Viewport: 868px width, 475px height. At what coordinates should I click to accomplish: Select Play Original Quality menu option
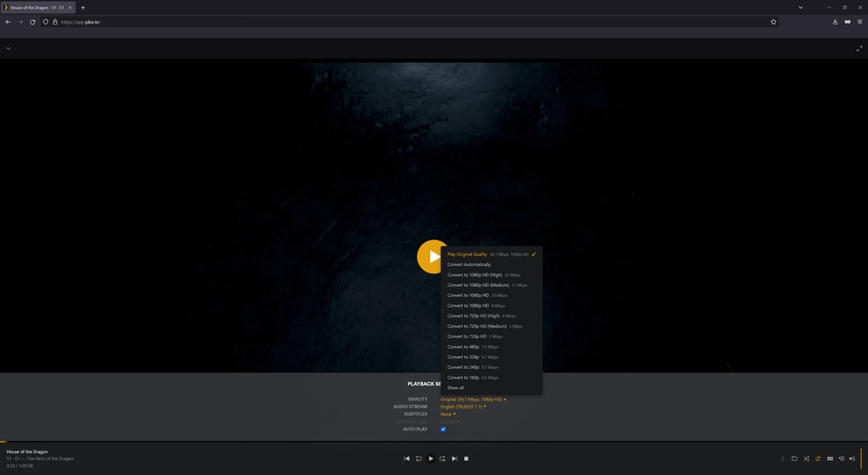(491, 254)
